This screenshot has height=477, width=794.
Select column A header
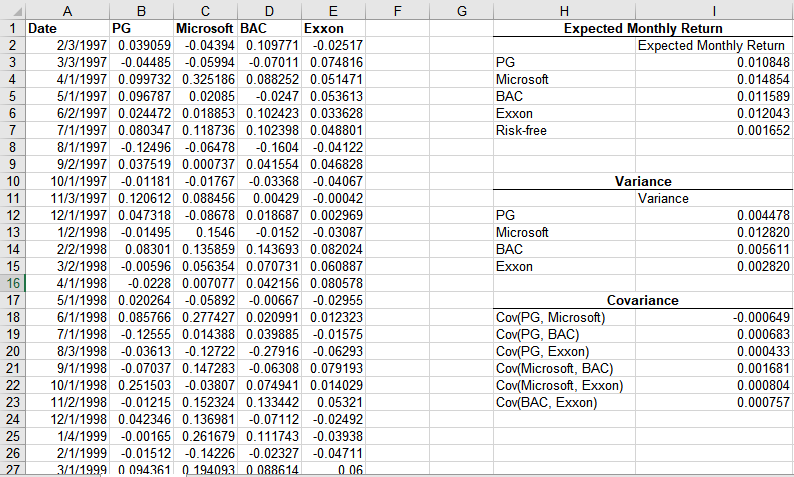(x=67, y=11)
